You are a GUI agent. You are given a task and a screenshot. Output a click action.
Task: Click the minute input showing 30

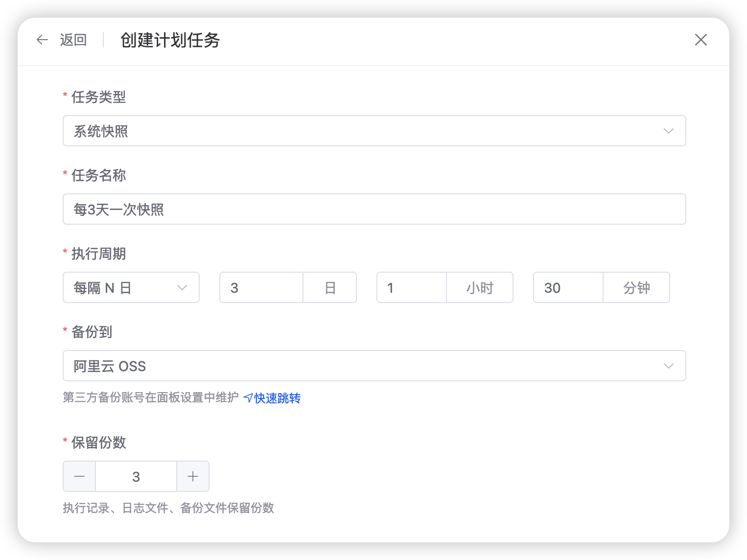[x=568, y=288]
